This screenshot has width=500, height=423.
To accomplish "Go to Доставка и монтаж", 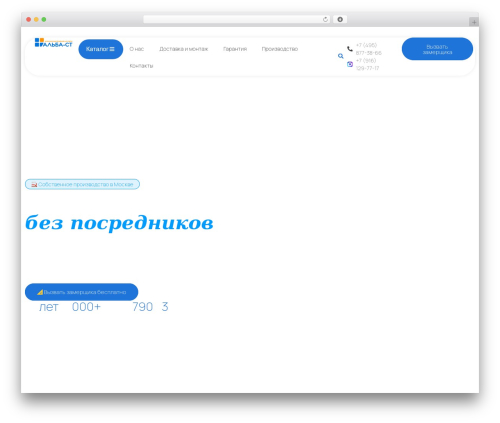I will [183, 49].
